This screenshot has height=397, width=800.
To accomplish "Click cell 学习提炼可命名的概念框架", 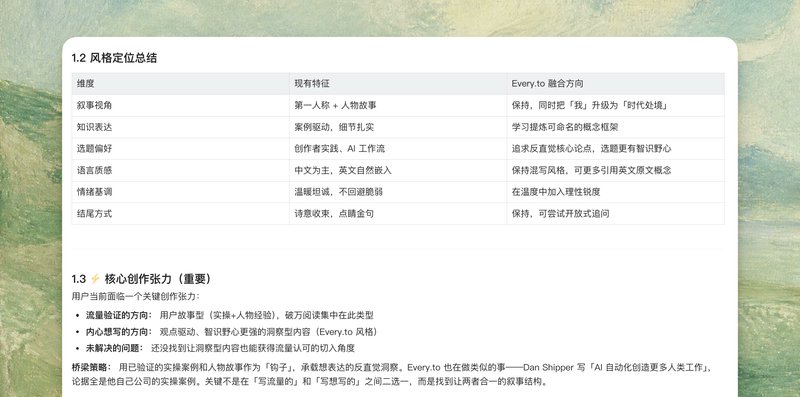I will [615, 127].
